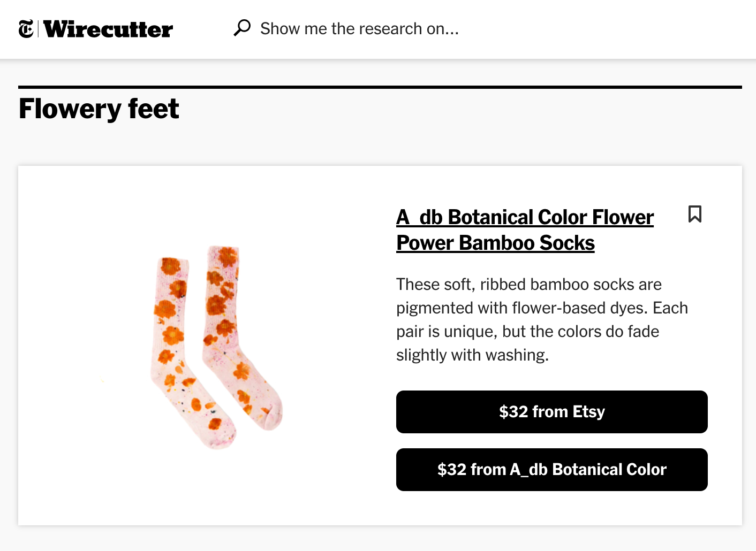756x551 pixels.
Task: Open the Wirecutter home logo
Action: click(108, 29)
